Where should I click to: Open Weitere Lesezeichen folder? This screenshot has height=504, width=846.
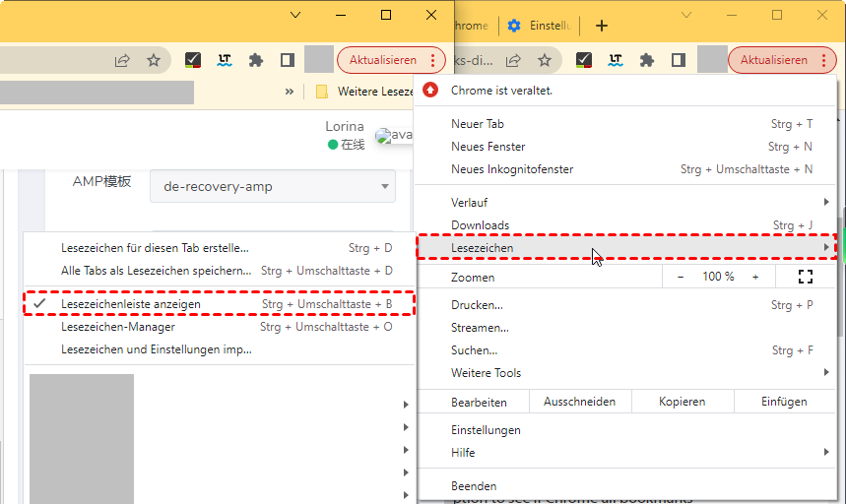(364, 92)
